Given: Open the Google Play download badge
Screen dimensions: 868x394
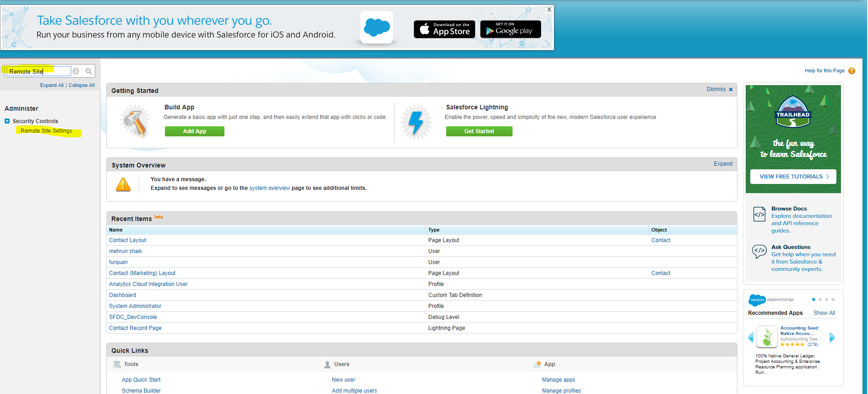Looking at the screenshot, I should point(510,29).
